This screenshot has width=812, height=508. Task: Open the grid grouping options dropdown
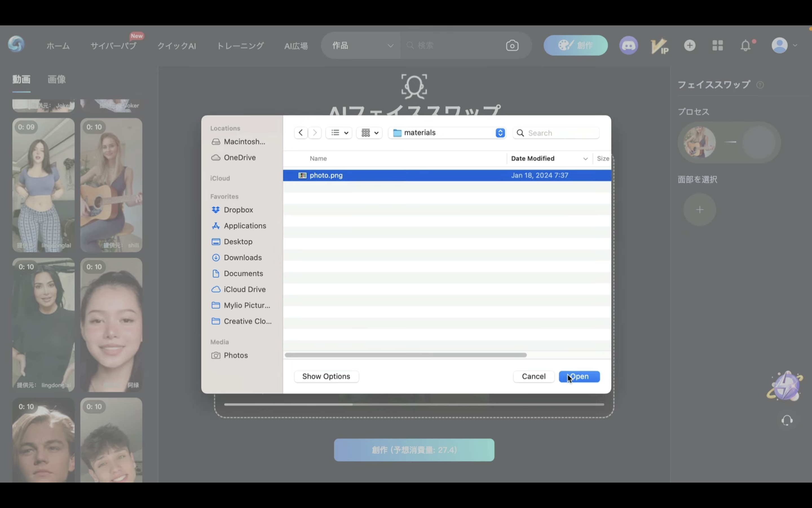pos(369,133)
